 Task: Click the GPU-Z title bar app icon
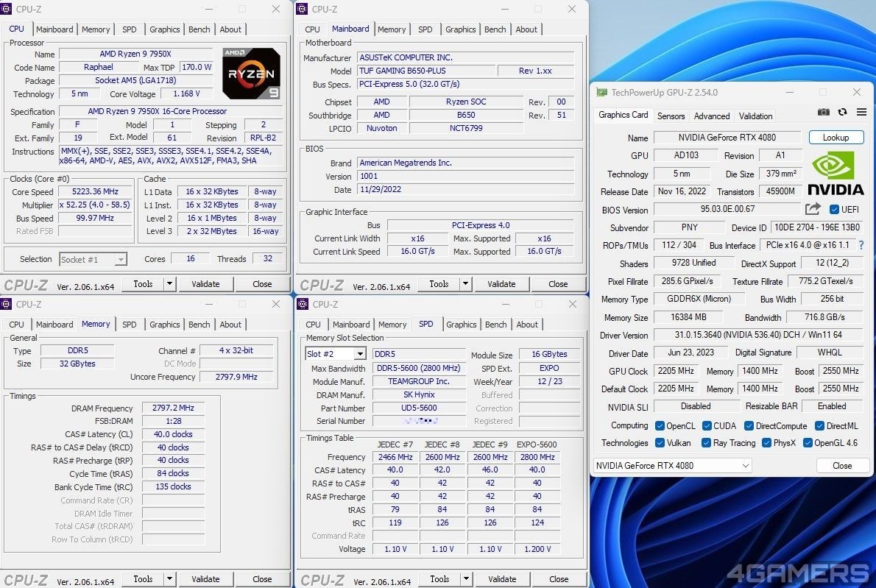(601, 93)
